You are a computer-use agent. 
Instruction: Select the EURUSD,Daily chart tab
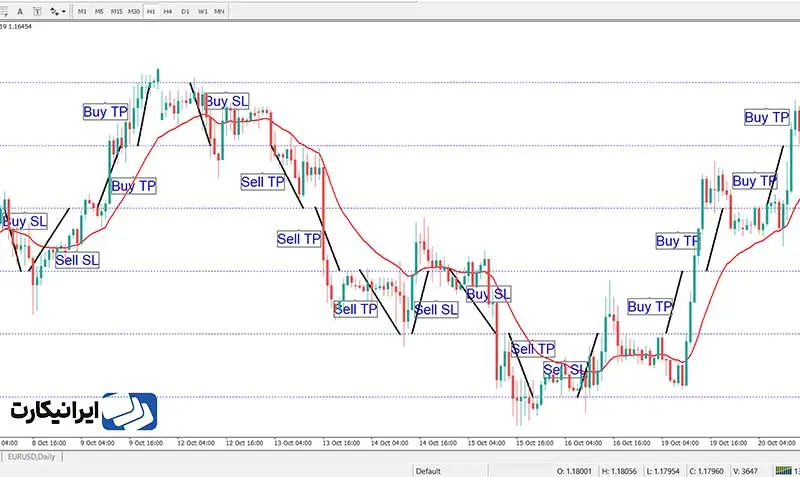pos(32,456)
